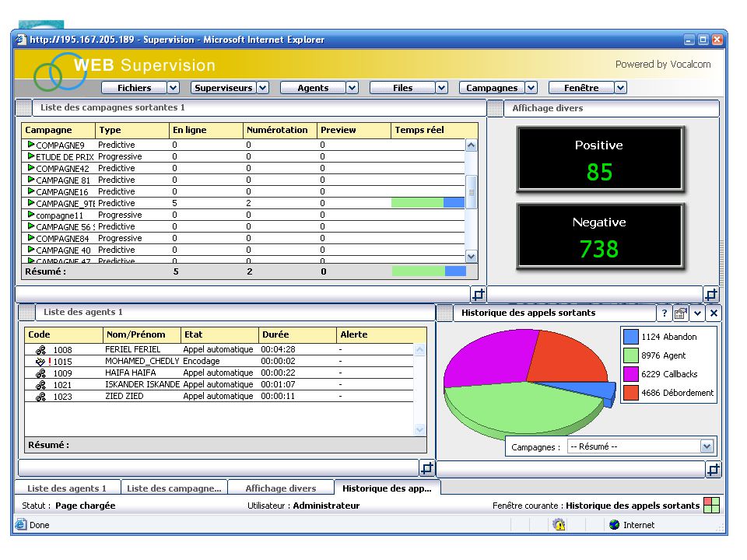Click the blue Abandon color swatch in legend
Viewport: 747px width, 560px height.
[631, 337]
